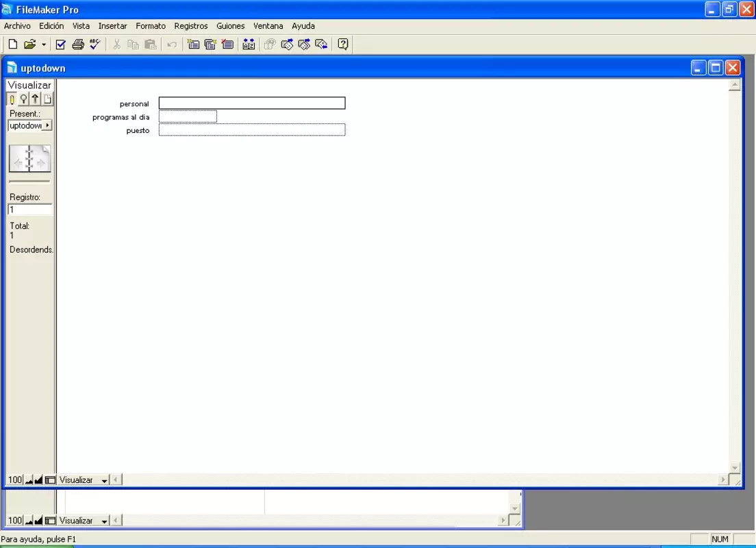Image resolution: width=756 pixels, height=548 pixels.
Task: Click the grayed find toolbar icon
Action: click(270, 45)
